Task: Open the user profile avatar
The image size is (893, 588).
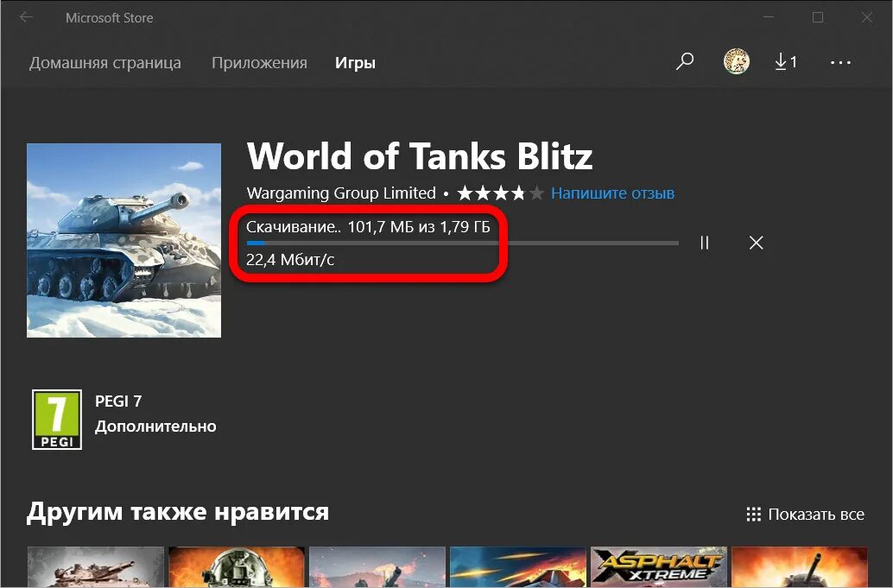Action: coord(737,61)
